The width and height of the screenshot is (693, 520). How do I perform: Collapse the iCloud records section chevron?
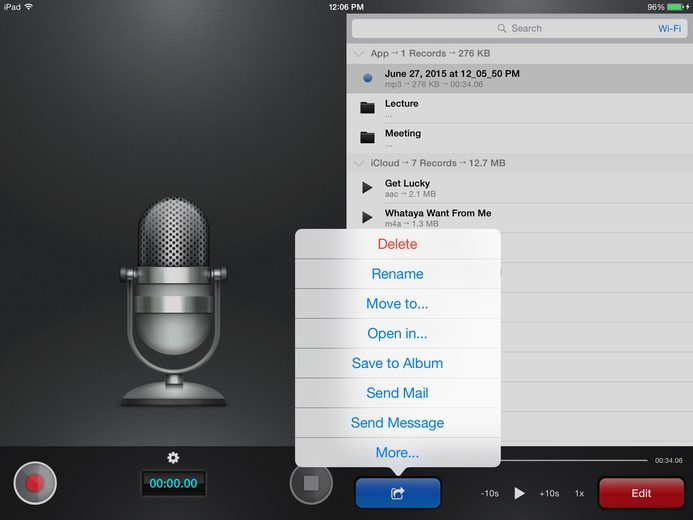[358, 163]
